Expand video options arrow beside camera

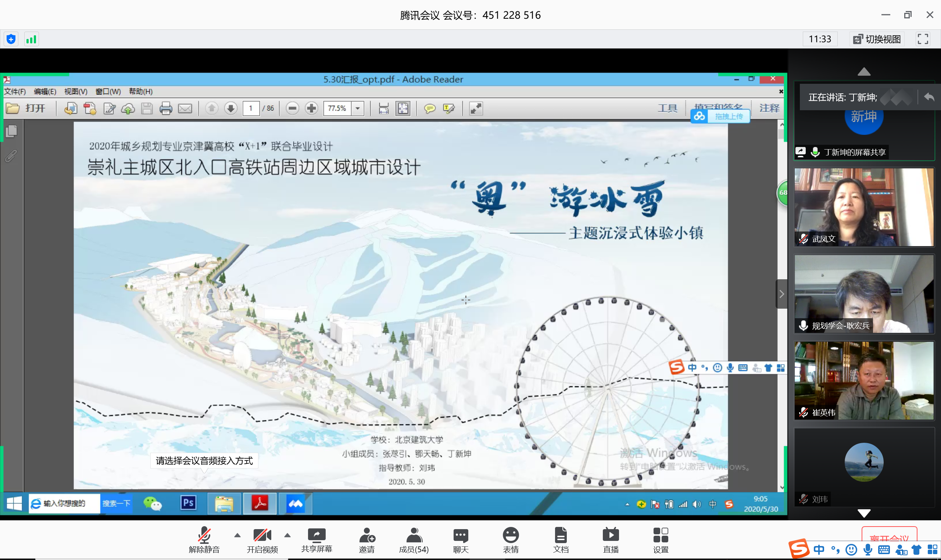click(287, 535)
